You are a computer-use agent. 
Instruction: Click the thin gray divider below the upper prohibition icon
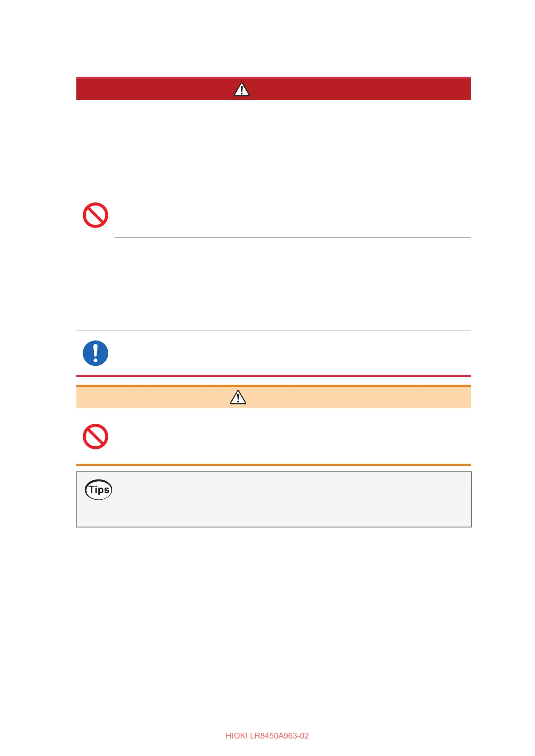click(x=293, y=237)
